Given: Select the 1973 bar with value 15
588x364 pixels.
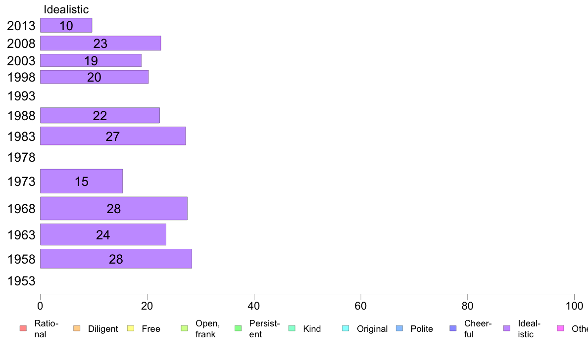Looking at the screenshot, I should (81, 181).
